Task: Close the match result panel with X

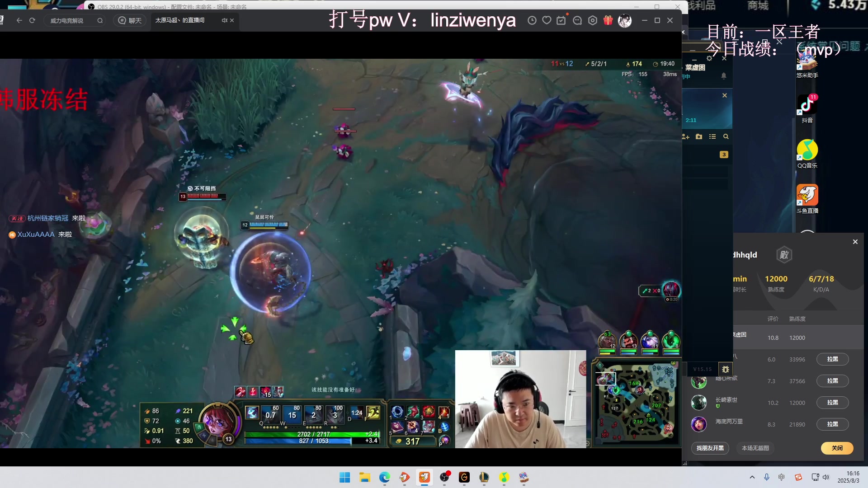Action: pyautogui.click(x=855, y=242)
